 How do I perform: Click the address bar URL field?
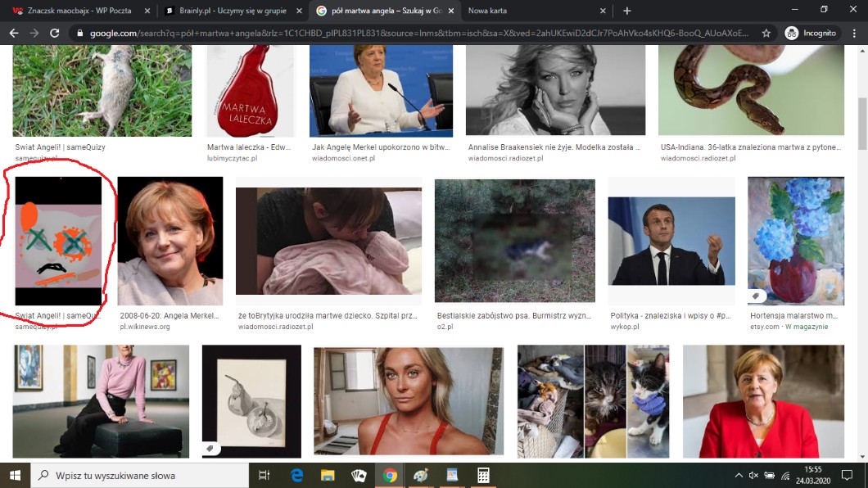point(409,33)
